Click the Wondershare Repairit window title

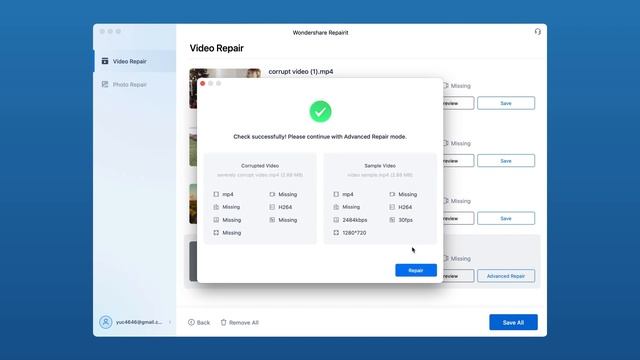click(x=320, y=33)
